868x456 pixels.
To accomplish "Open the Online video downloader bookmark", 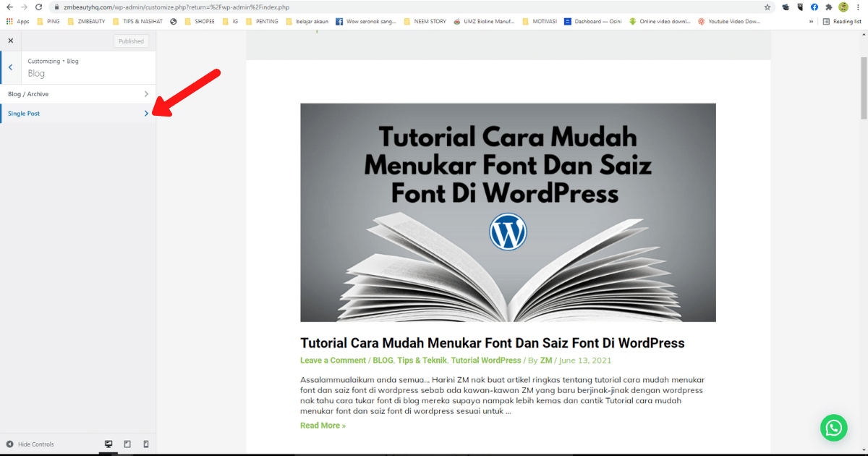I will click(x=660, y=22).
